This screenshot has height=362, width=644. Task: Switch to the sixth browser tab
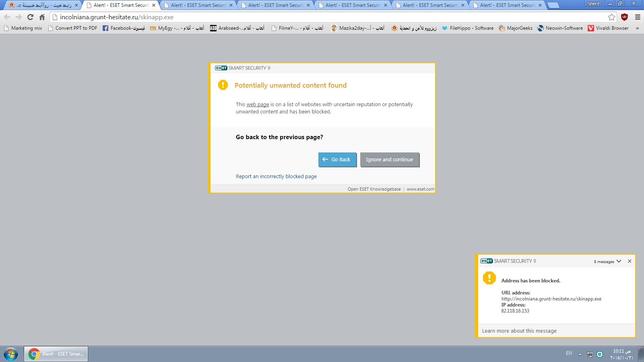click(429, 5)
